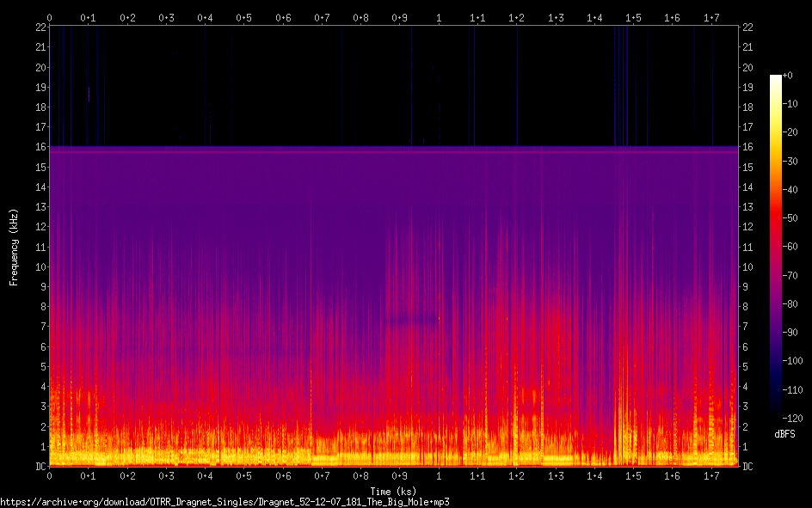Click the 0 tick on the top time axis
This screenshot has width=812, height=508.
pos(49,17)
